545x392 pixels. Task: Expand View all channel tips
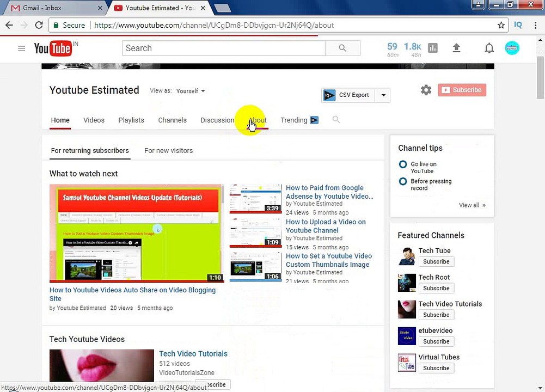(472, 205)
